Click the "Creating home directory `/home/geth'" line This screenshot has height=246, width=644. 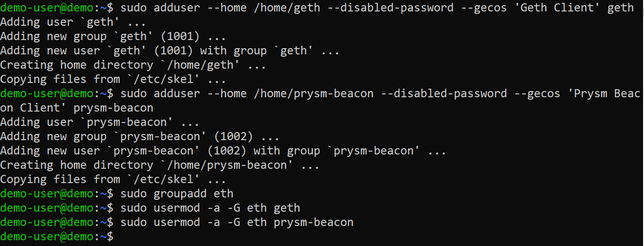coord(133,65)
